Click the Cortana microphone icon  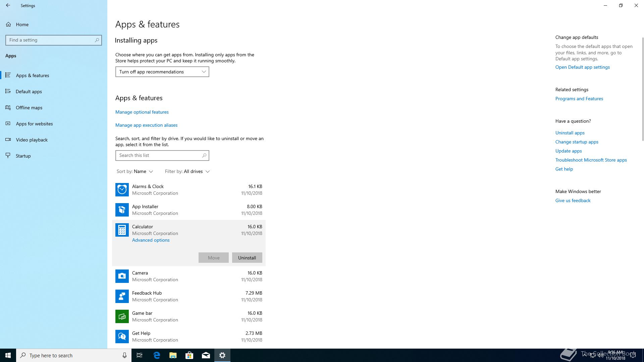point(124,355)
